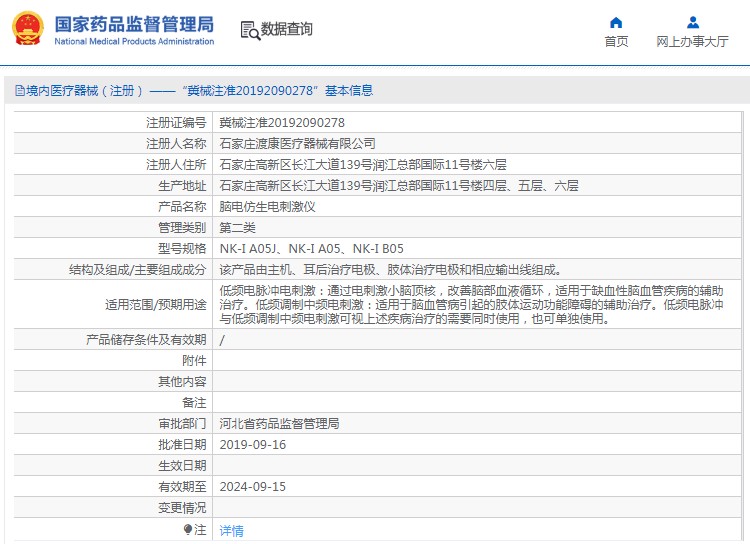This screenshot has height=544, width=750.
Task: Click the document icon before 境内医疗器械
Action: point(19,91)
